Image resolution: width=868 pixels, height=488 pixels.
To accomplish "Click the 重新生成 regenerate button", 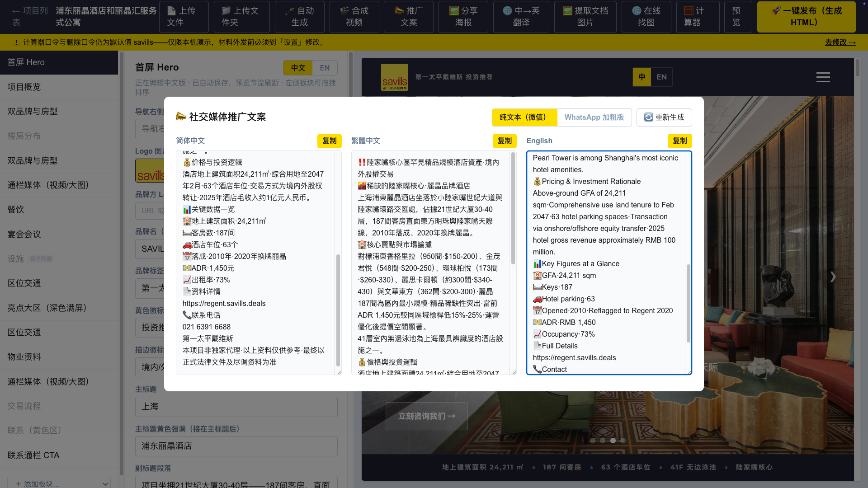I will (x=664, y=117).
